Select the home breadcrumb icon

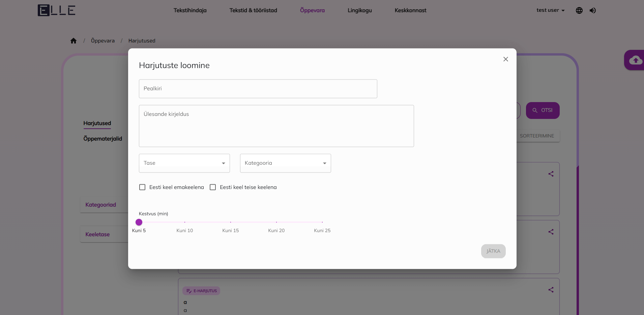(74, 40)
